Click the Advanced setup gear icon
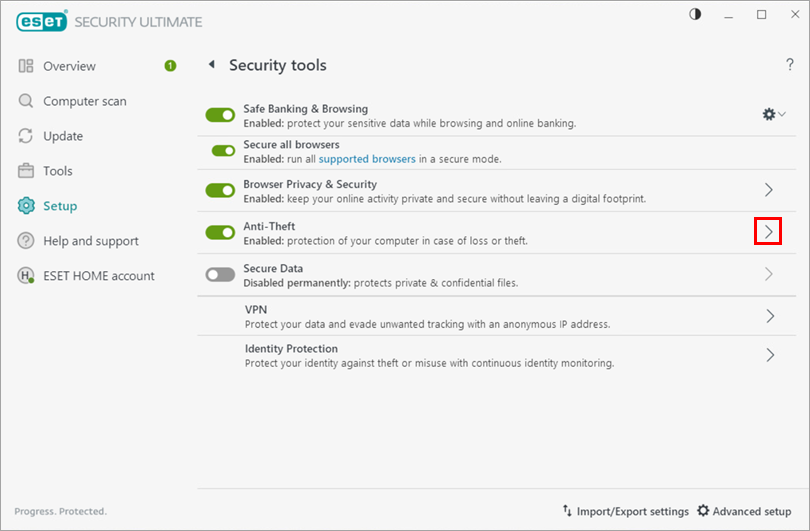Viewport: 810px width, 531px height. coord(703,511)
